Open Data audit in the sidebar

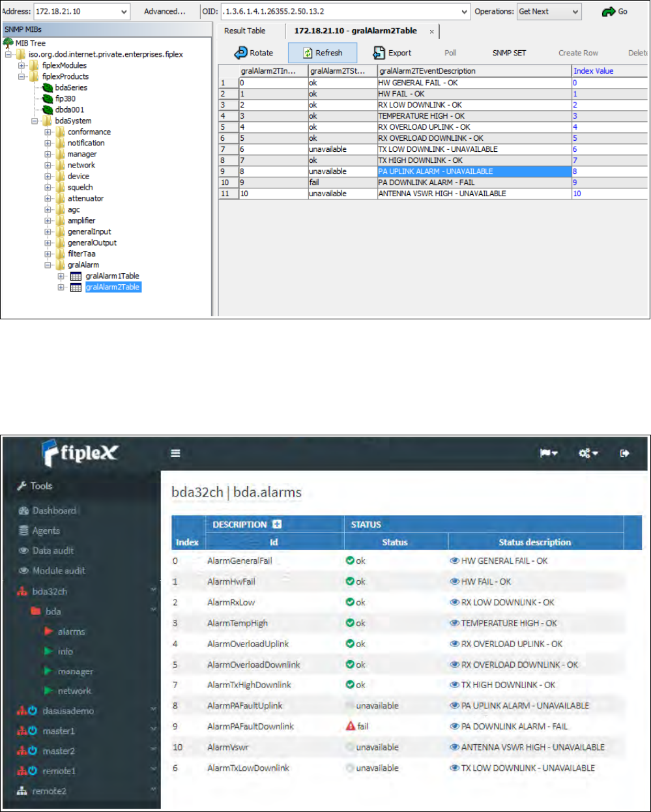pyautogui.click(x=46, y=551)
